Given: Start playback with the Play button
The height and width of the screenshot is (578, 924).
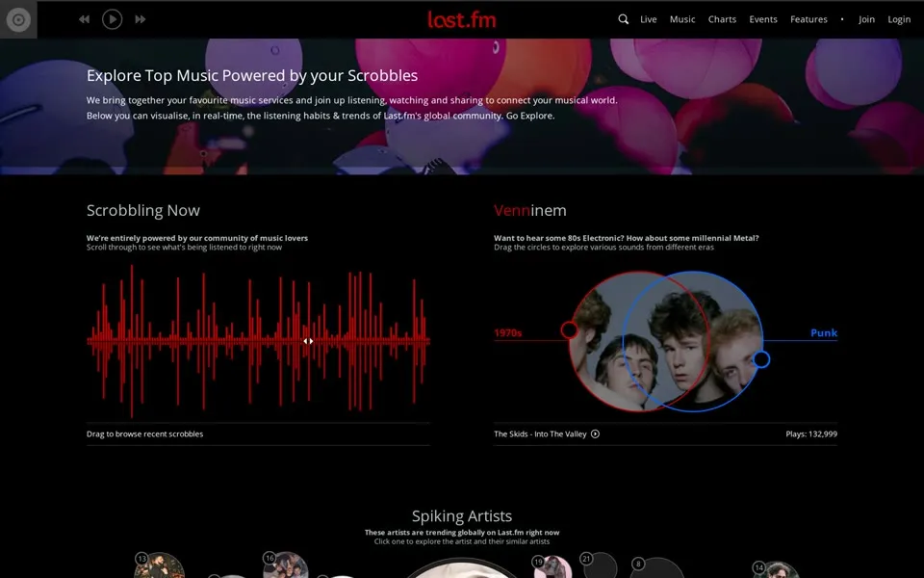Looking at the screenshot, I should click(112, 19).
